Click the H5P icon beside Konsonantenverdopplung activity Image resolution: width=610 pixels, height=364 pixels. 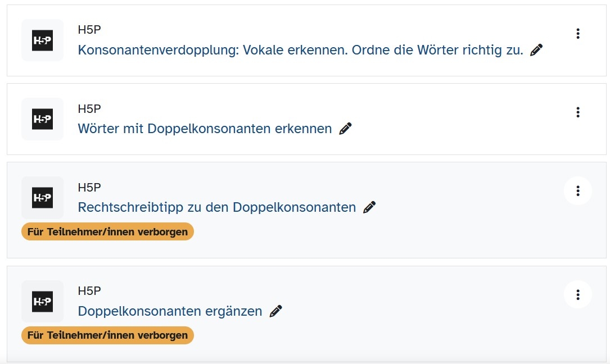(42, 40)
